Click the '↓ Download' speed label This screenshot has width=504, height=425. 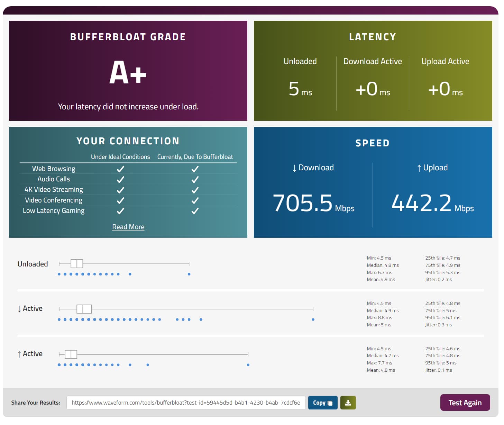[313, 168]
